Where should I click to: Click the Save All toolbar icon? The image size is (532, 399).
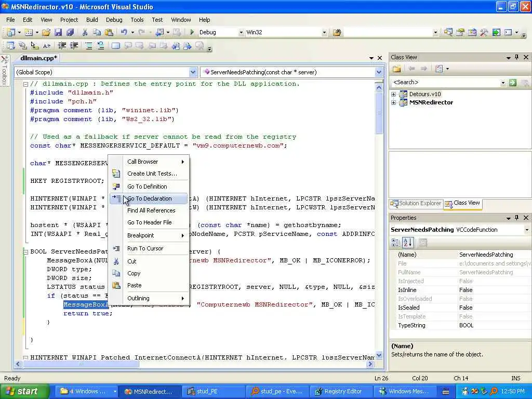pos(70,32)
